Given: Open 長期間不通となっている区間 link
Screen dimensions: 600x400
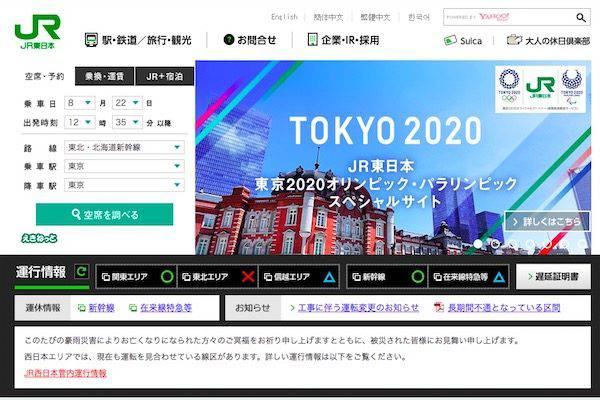Looking at the screenshot, I should click(x=504, y=308).
